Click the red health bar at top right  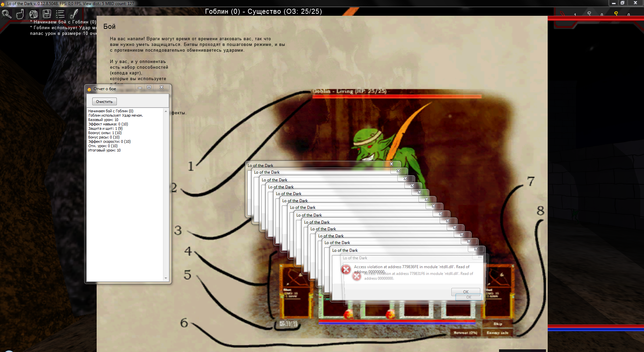pyautogui.click(x=596, y=18)
